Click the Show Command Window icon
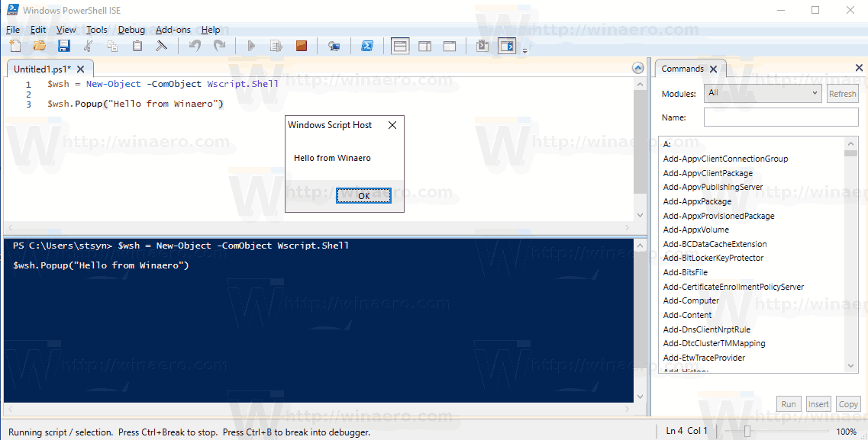The image size is (868, 440). (x=482, y=46)
